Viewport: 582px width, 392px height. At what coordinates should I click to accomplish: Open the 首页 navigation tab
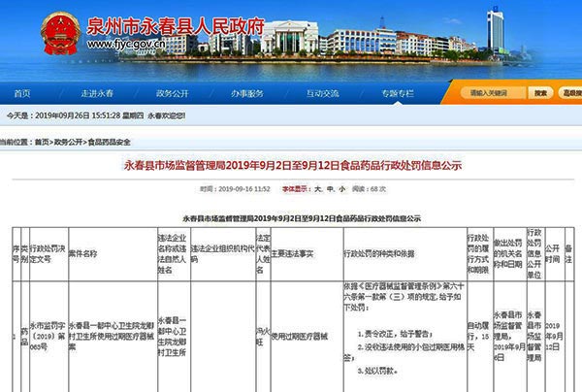pos(21,93)
